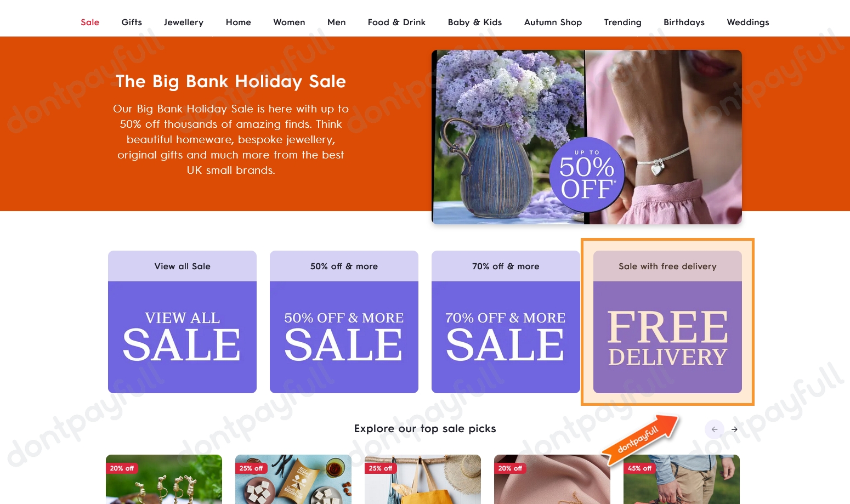Open the Food & Drink category
850x504 pixels.
tap(396, 22)
